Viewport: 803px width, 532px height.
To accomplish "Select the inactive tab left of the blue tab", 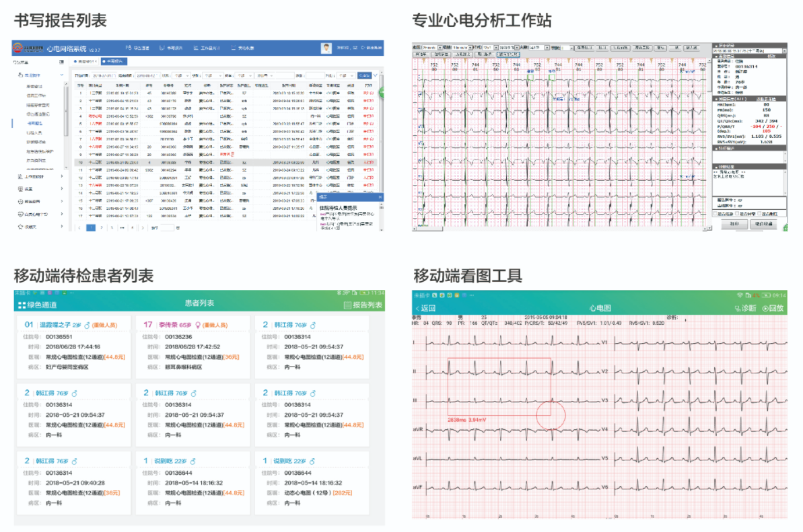I will pyautogui.click(x=85, y=61).
